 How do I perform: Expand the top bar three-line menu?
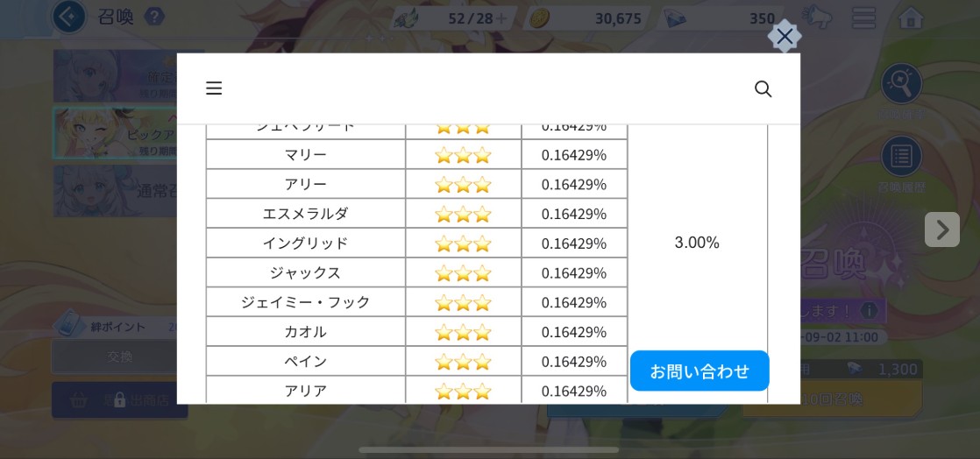(x=863, y=18)
